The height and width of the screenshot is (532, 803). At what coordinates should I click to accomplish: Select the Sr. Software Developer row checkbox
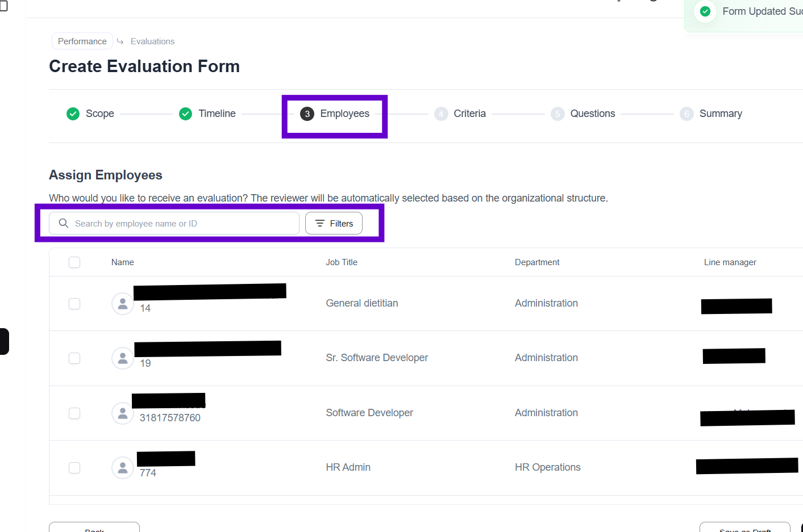point(74,358)
